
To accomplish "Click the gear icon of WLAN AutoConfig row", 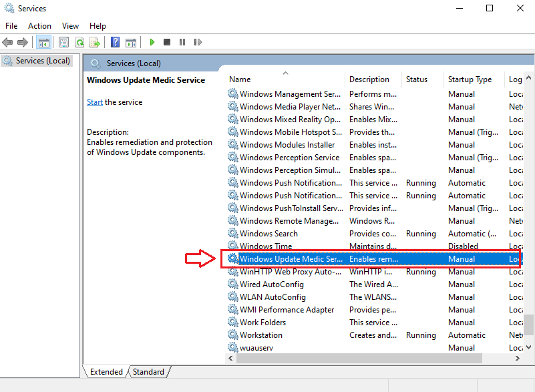I will pos(232,297).
